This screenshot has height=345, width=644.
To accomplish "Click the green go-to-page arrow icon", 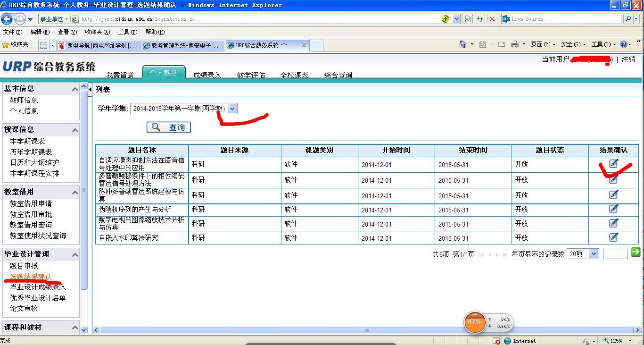I will click(636, 252).
